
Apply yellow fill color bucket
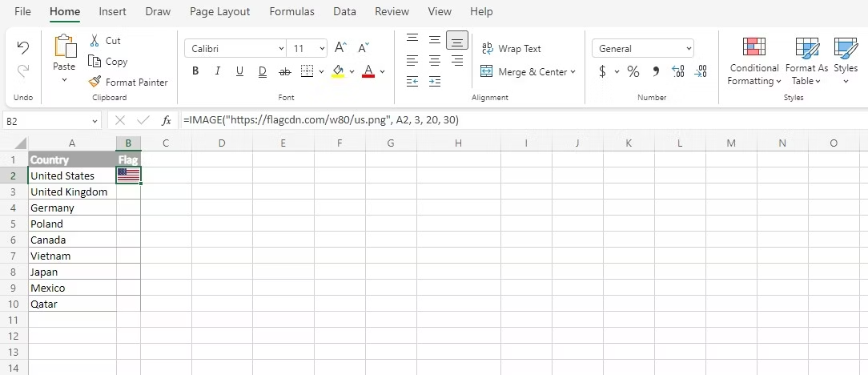click(x=338, y=71)
